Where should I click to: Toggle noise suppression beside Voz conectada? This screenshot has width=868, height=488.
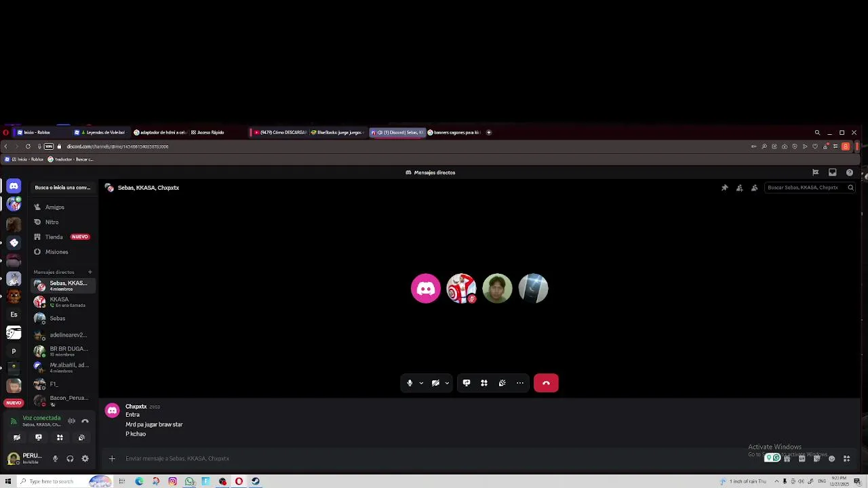[71, 421]
